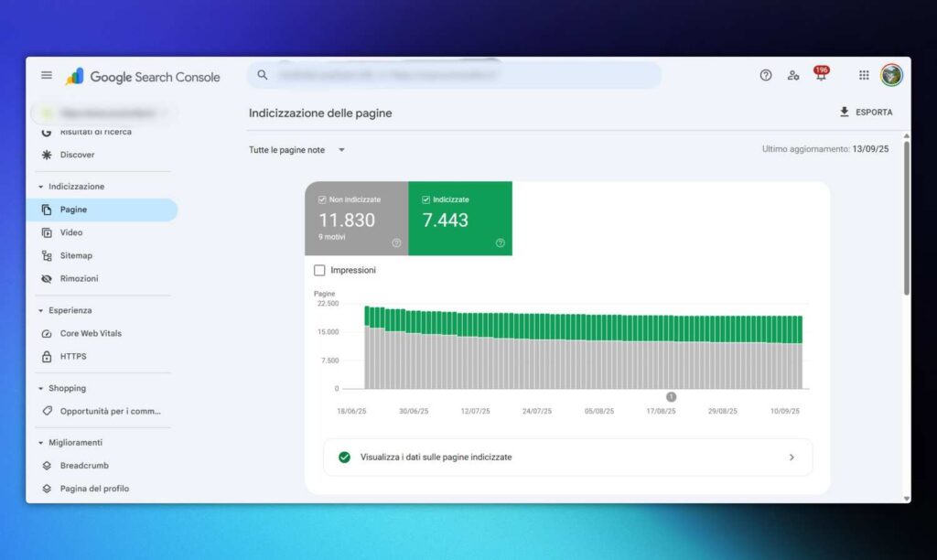Screen dimensions: 937x560
Task: Open the navigation hamburger menu
Action: [47, 75]
